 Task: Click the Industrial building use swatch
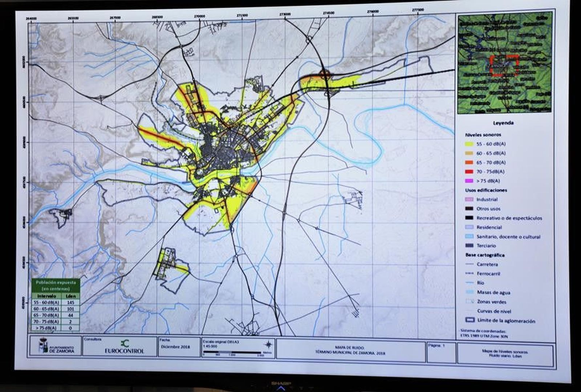[470, 199]
